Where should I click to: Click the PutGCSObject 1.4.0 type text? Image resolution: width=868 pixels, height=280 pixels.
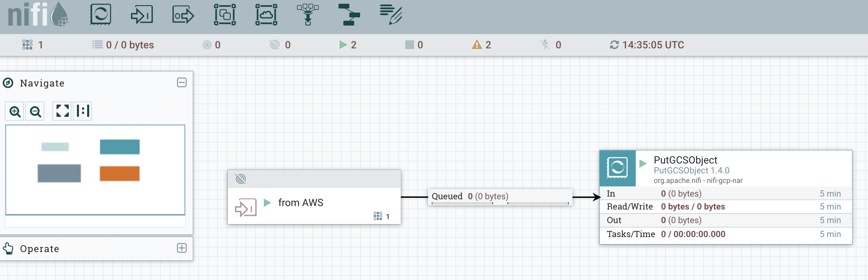point(692,171)
